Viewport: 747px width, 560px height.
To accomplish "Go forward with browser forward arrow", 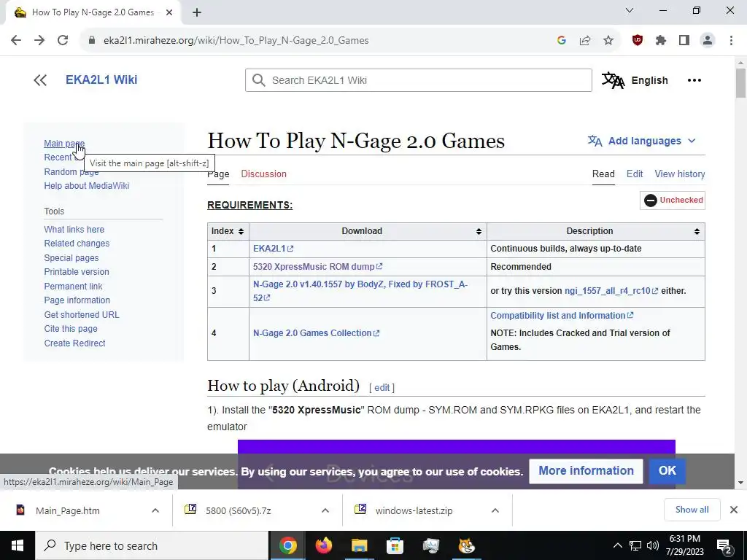I will (39, 41).
